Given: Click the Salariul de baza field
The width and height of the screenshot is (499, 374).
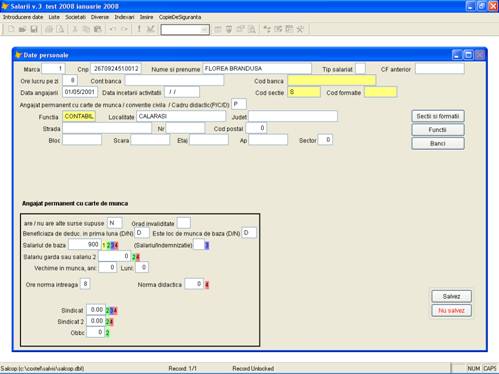Looking at the screenshot, I should coord(85,245).
